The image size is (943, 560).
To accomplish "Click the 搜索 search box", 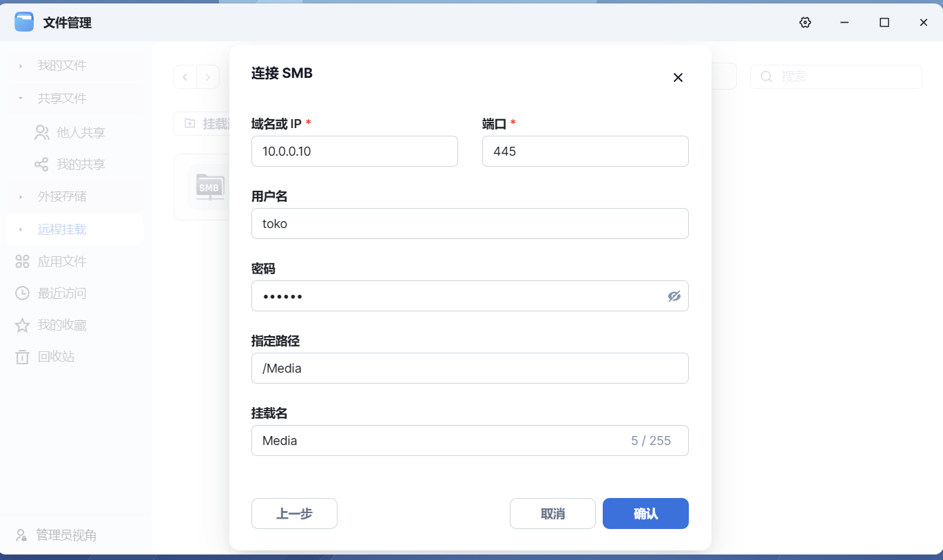I will [836, 76].
